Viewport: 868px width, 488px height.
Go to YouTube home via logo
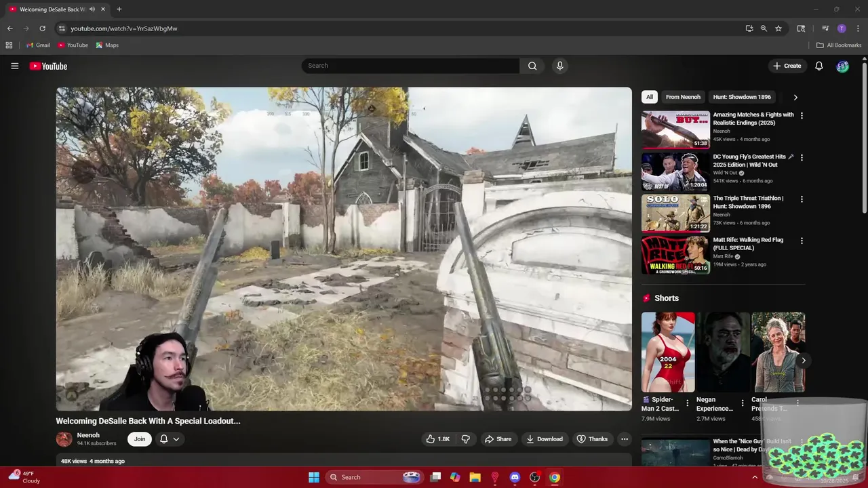pyautogui.click(x=48, y=66)
